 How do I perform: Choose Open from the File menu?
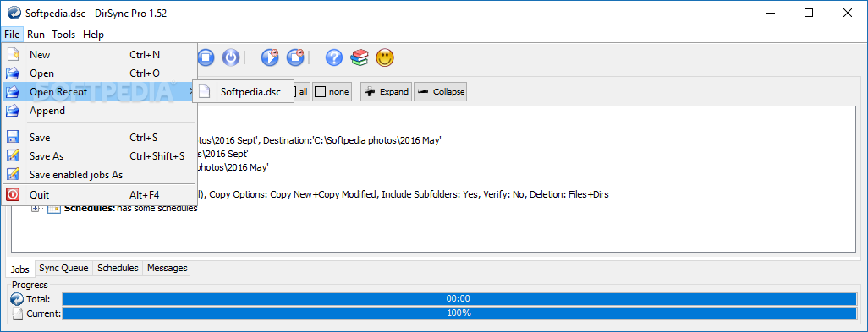[x=99, y=73]
